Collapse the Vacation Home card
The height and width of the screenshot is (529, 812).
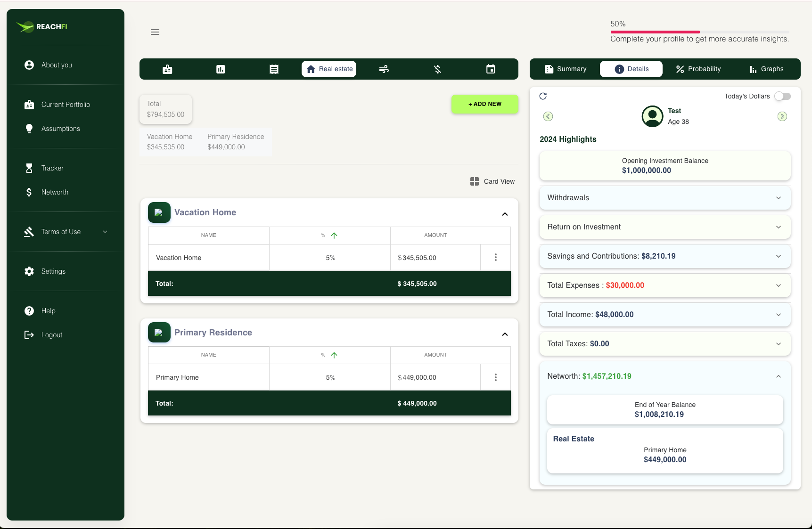(x=505, y=214)
